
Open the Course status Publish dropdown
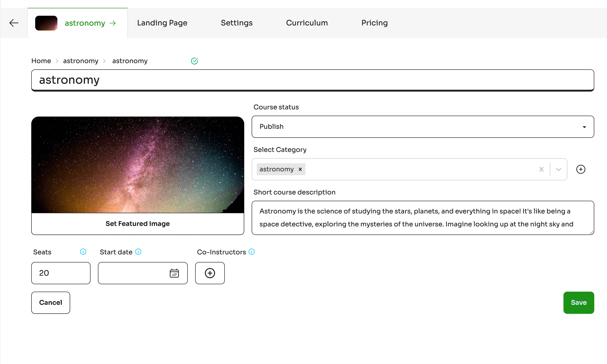tap(422, 126)
